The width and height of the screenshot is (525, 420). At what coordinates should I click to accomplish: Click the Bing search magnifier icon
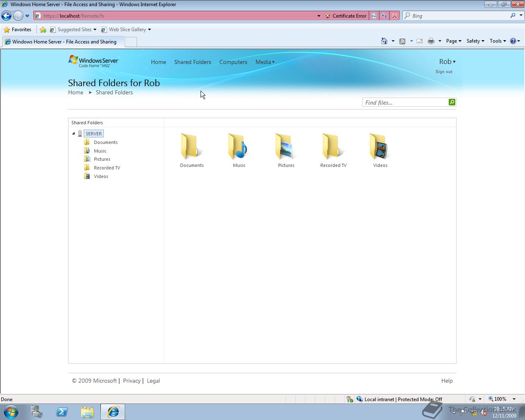pyautogui.click(x=513, y=16)
